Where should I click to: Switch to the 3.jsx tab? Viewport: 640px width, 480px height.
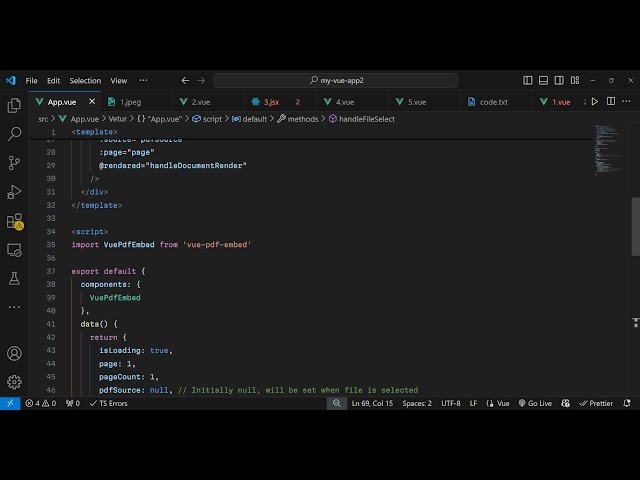coord(271,101)
